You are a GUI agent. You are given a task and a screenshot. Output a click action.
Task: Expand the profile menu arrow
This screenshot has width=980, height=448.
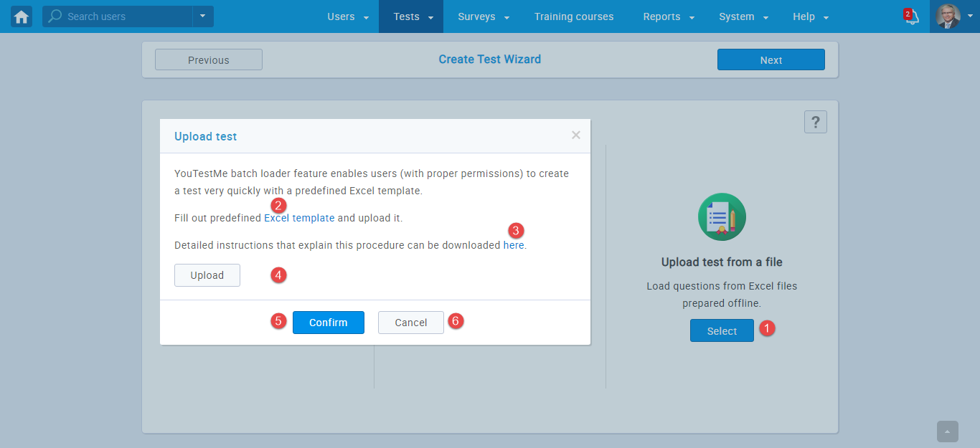(970, 16)
